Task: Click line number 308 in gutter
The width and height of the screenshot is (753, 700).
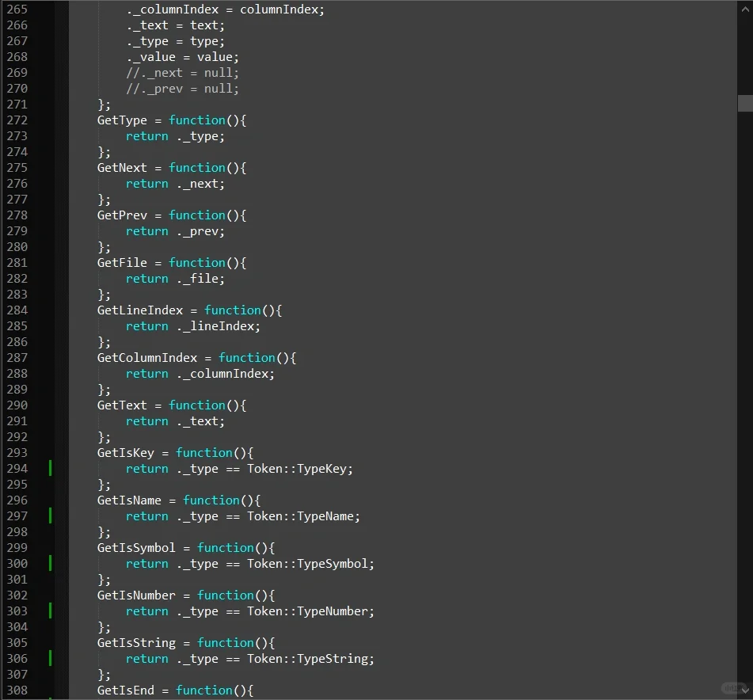Action: 17,690
